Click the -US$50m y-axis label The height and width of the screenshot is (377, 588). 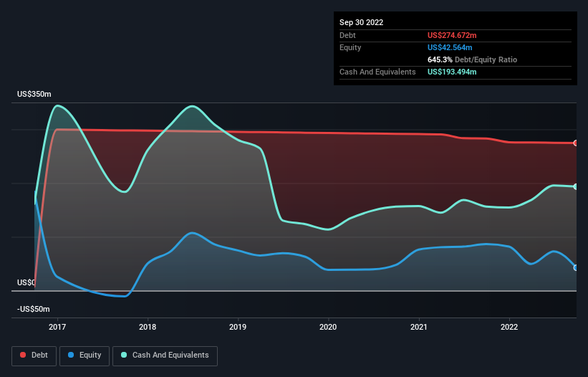point(34,309)
